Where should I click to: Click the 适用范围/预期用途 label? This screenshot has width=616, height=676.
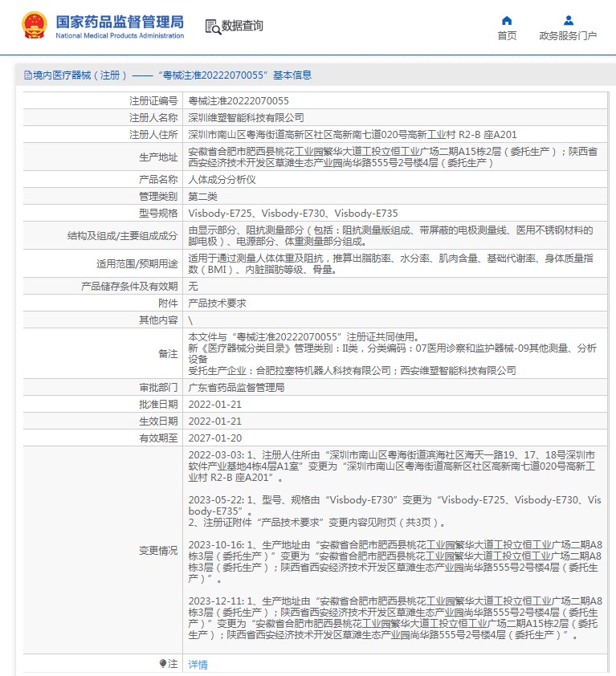pyautogui.click(x=137, y=263)
